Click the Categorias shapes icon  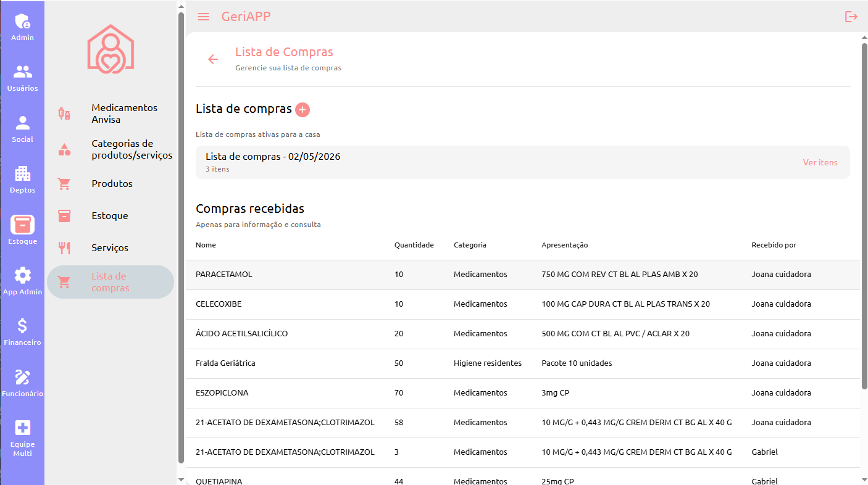click(x=64, y=149)
